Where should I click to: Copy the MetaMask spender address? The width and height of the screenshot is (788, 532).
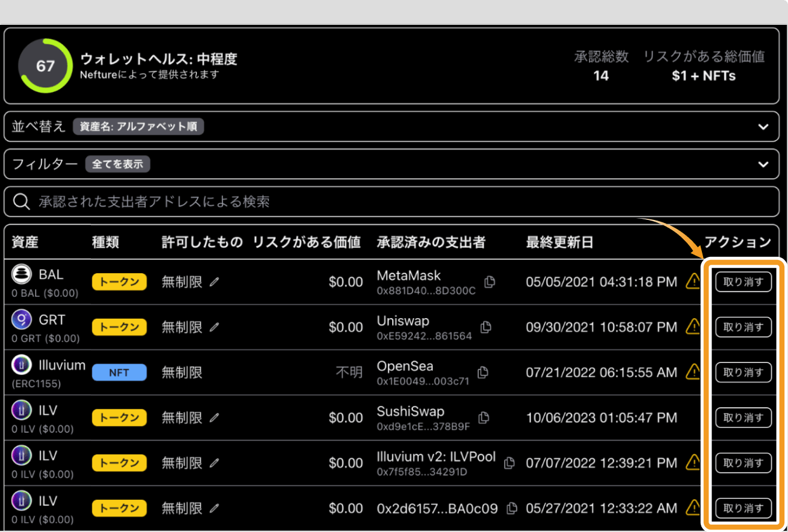tap(490, 282)
